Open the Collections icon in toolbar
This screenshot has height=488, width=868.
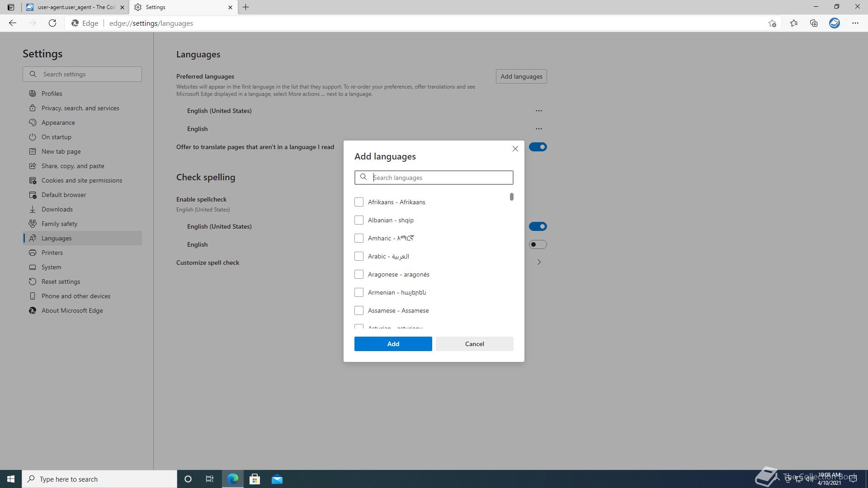814,23
